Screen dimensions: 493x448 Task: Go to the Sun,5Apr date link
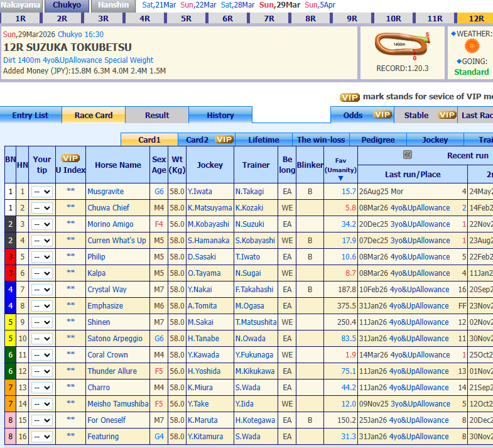320,5
